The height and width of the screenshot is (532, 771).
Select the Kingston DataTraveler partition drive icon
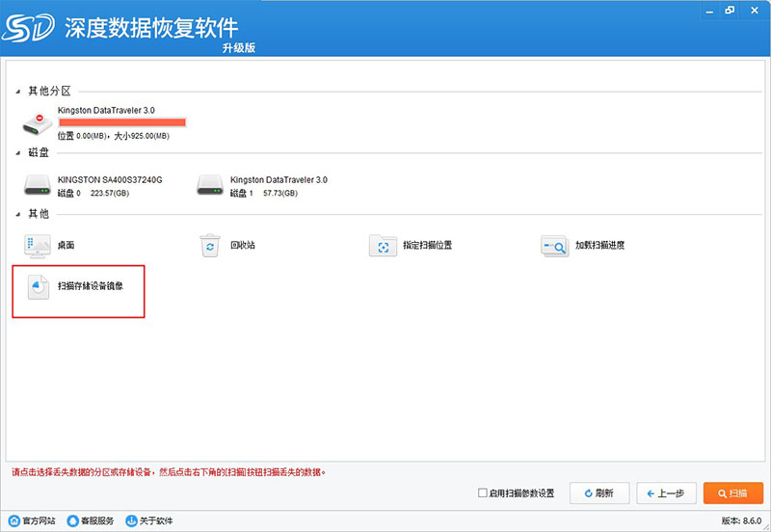(38, 124)
